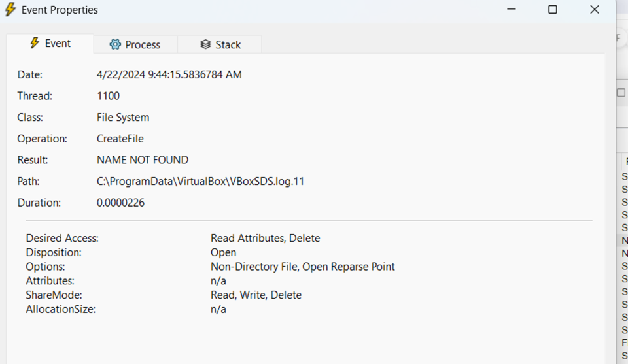Select the Operation value CreateFile

[120, 139]
